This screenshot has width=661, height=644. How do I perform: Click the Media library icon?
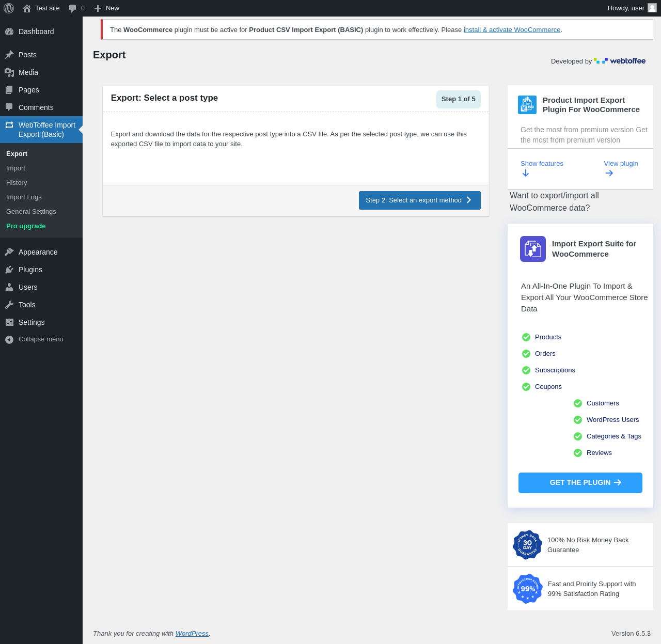(9, 72)
